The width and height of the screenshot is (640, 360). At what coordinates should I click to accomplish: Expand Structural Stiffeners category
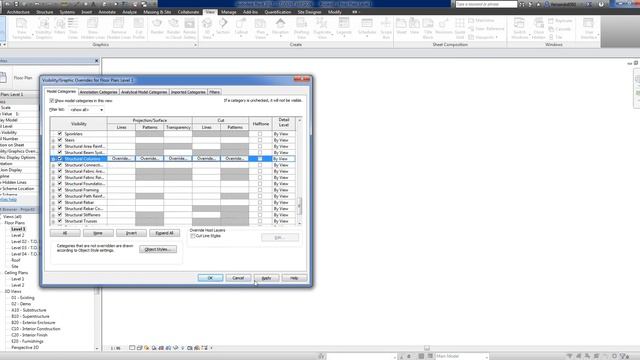click(53, 215)
